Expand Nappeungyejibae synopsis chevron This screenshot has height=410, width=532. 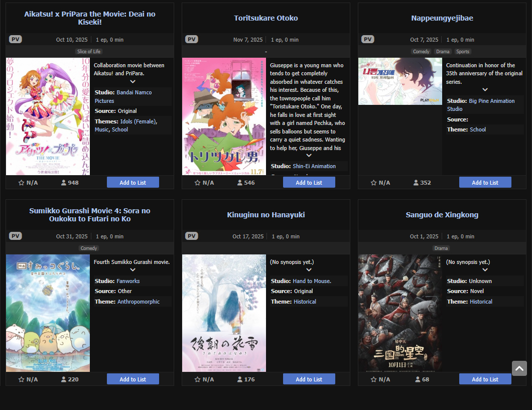coord(485,90)
